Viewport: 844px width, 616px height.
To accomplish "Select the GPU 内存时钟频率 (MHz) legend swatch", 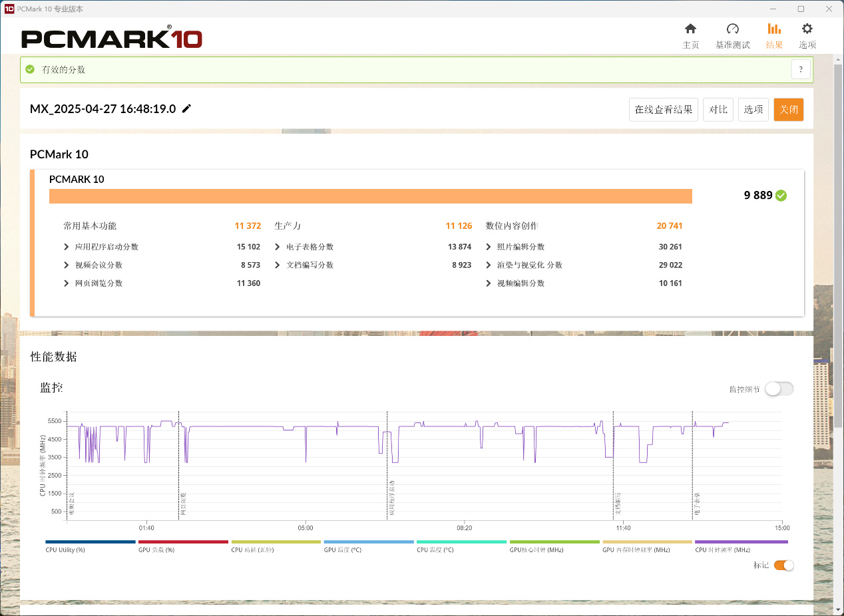I will pyautogui.click(x=648, y=542).
